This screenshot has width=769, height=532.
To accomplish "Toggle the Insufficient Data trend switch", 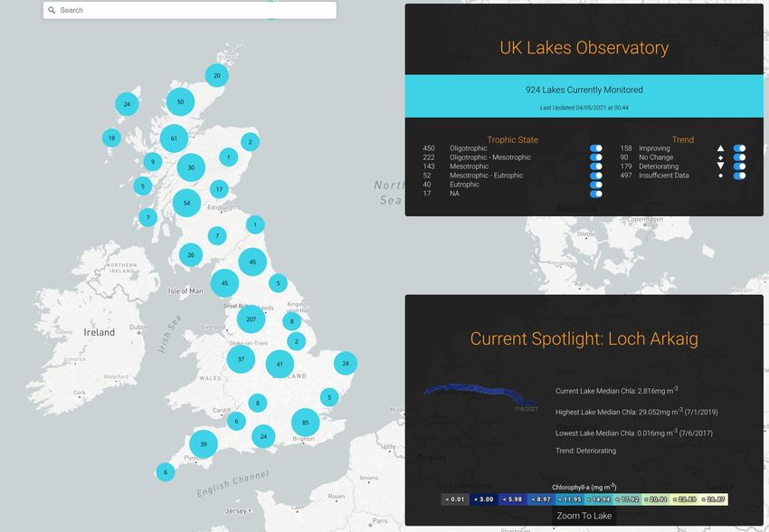I will [x=739, y=176].
